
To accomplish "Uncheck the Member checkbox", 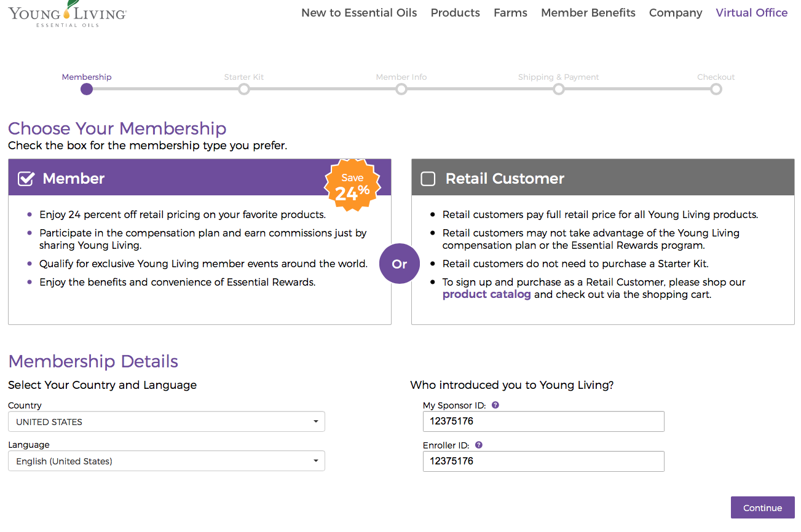I will [26, 179].
